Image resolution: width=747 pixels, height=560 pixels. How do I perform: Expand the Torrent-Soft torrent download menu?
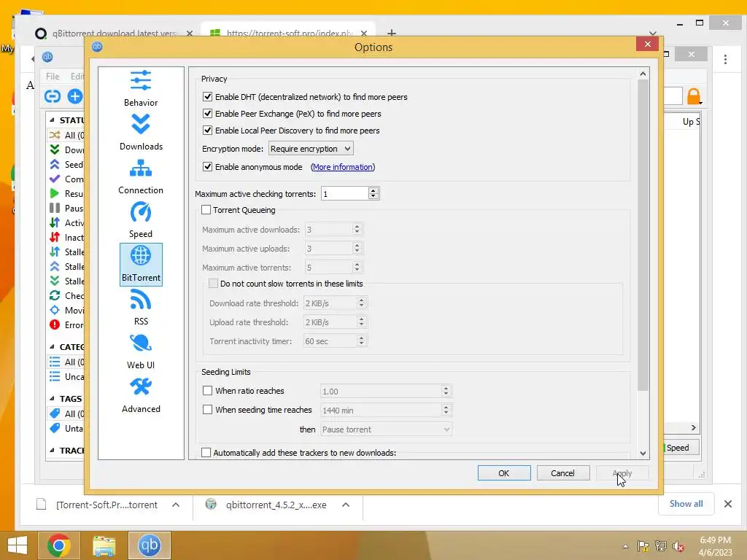pos(176,505)
